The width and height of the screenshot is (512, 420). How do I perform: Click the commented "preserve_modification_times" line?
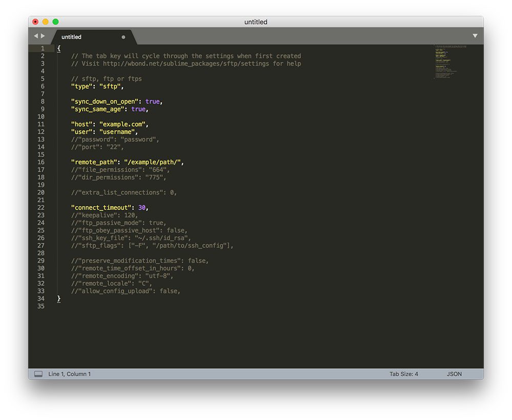click(x=140, y=261)
